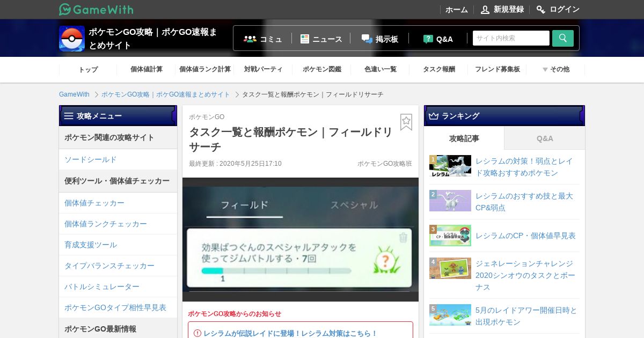
Task: Open レシラムの対策 ranking article
Action: tap(524, 167)
